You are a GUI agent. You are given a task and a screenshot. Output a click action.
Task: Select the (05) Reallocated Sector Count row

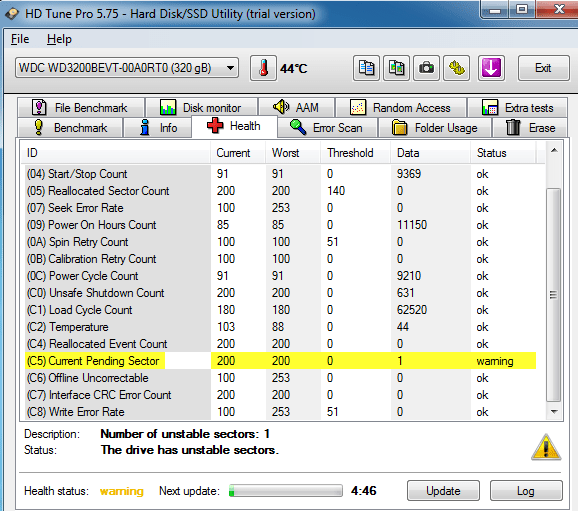pos(281,191)
